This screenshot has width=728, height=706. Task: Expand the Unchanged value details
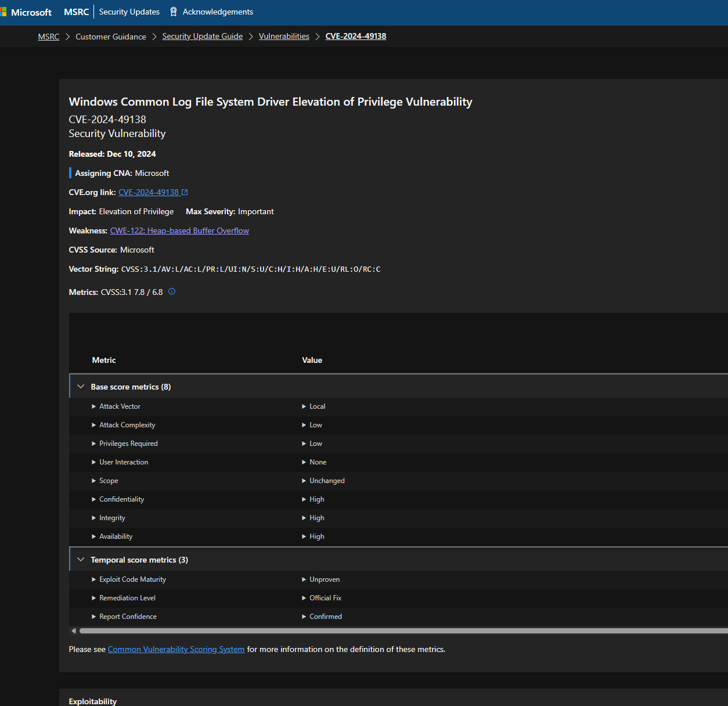point(304,481)
